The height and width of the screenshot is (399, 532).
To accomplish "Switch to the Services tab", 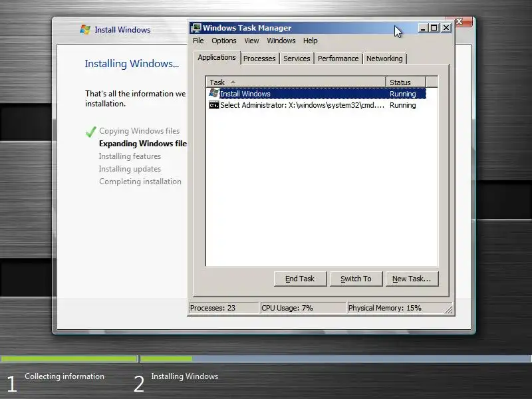I will click(297, 59).
